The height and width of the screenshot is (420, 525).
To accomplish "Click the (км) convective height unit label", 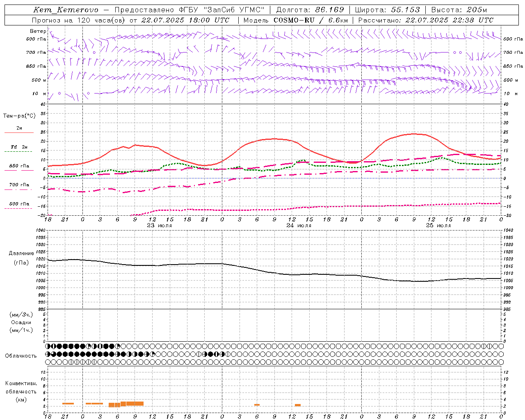I will (x=21, y=399).
